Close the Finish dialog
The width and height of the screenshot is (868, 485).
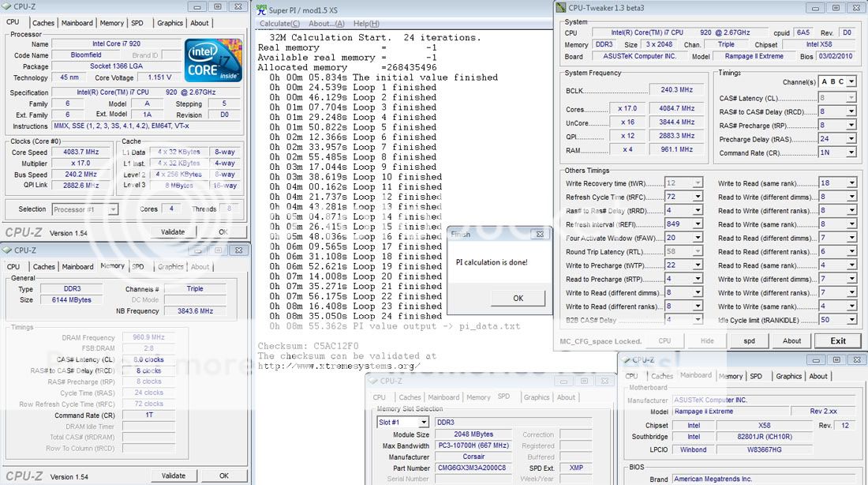540,235
